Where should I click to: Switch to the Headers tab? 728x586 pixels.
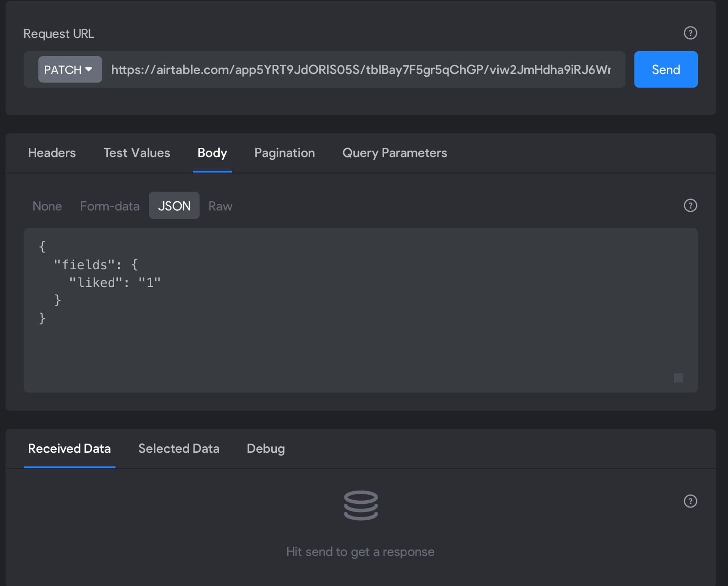coord(52,153)
